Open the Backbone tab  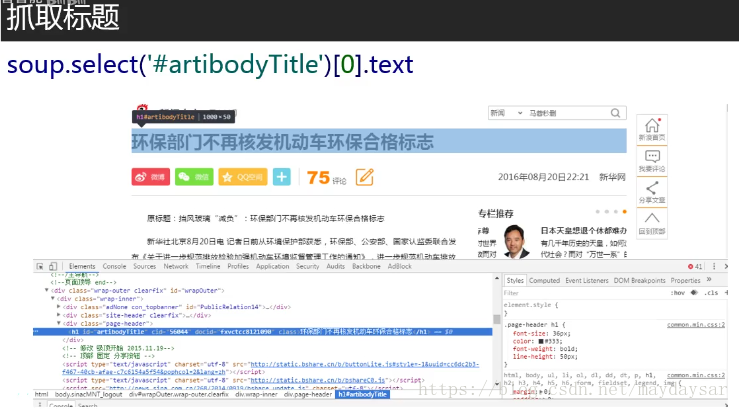(x=366, y=266)
